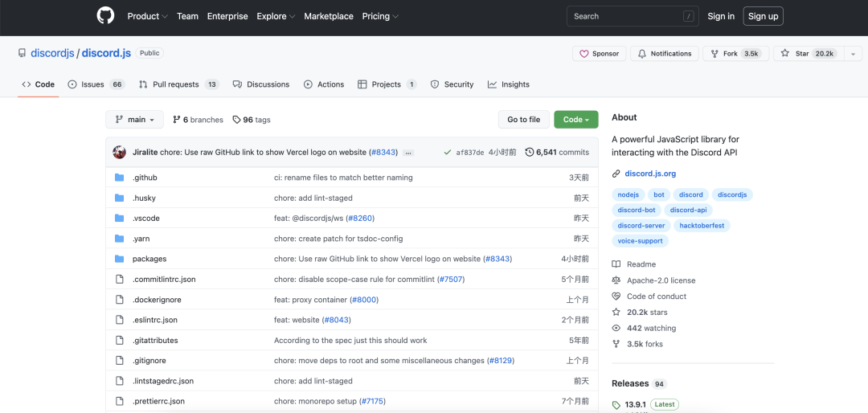Open the discordjs organization link

[52, 53]
